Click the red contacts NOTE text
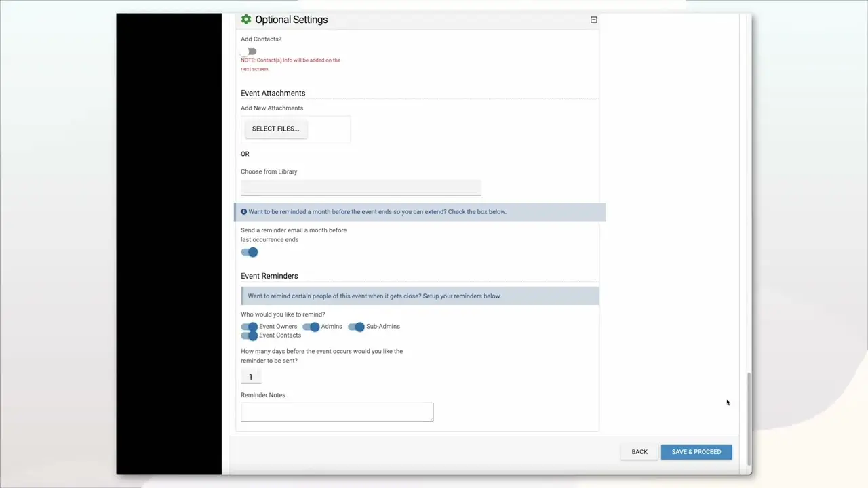 [x=290, y=64]
